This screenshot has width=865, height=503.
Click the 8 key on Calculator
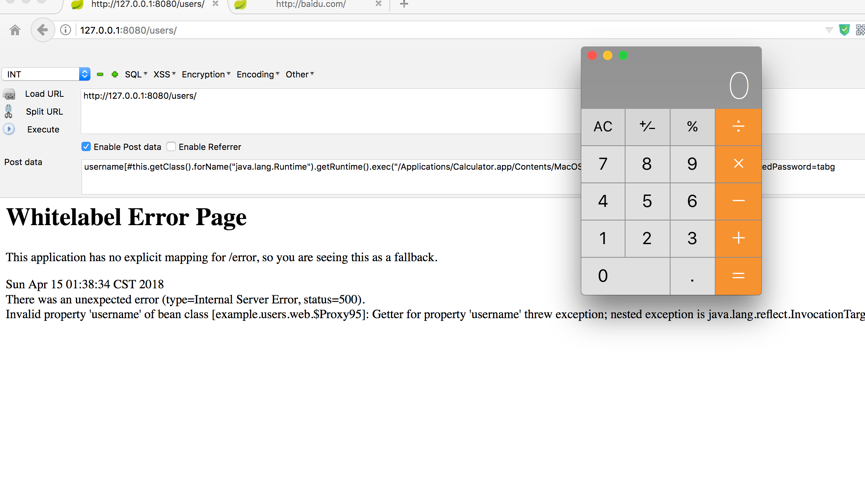click(x=647, y=164)
